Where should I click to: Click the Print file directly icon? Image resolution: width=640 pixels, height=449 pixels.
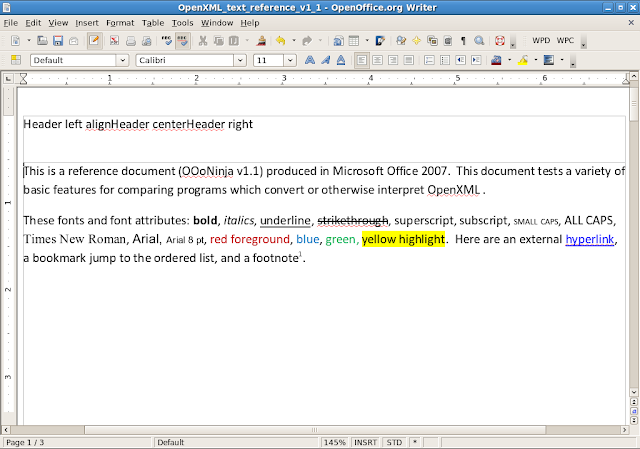pos(130,41)
